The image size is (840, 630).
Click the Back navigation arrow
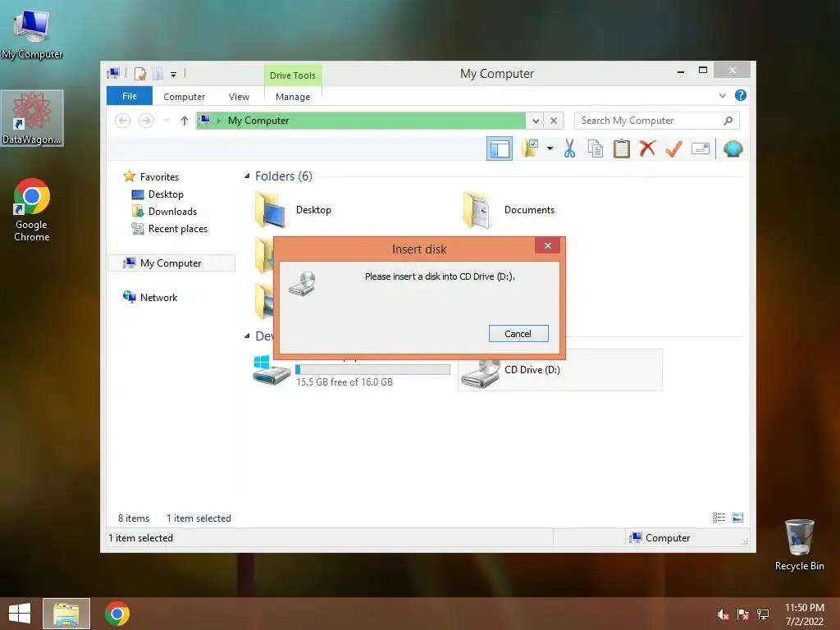123,121
